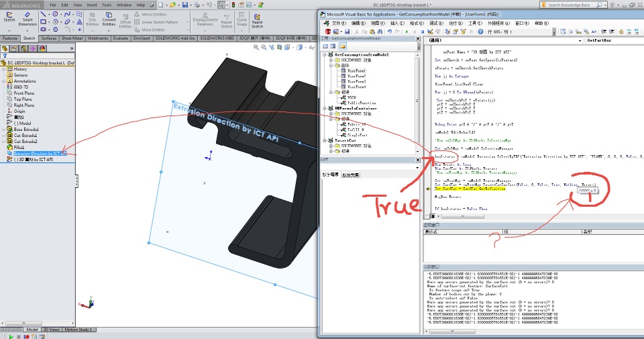Viewport: 644px width, 339px height.
Task: Click the SolidWorks Save icon
Action: click(x=185, y=5)
